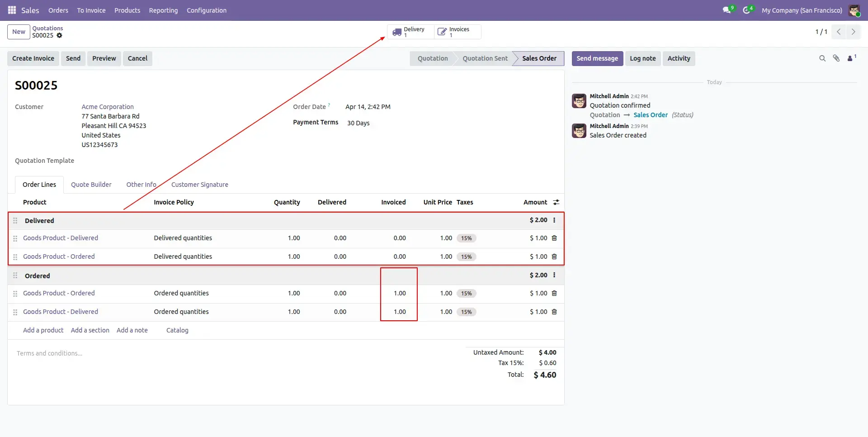Search messages in the chatter
The height and width of the screenshot is (437, 868).
[x=822, y=58]
